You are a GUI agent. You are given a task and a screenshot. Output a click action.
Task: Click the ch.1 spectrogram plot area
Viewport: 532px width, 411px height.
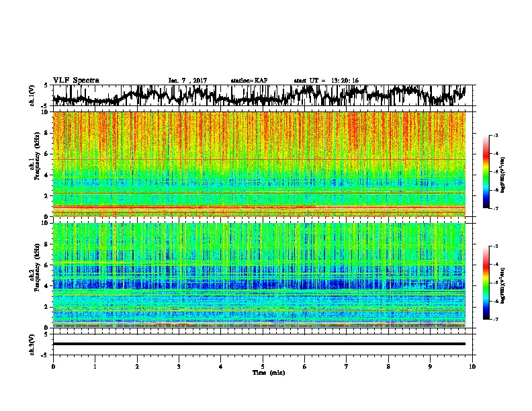click(x=259, y=164)
